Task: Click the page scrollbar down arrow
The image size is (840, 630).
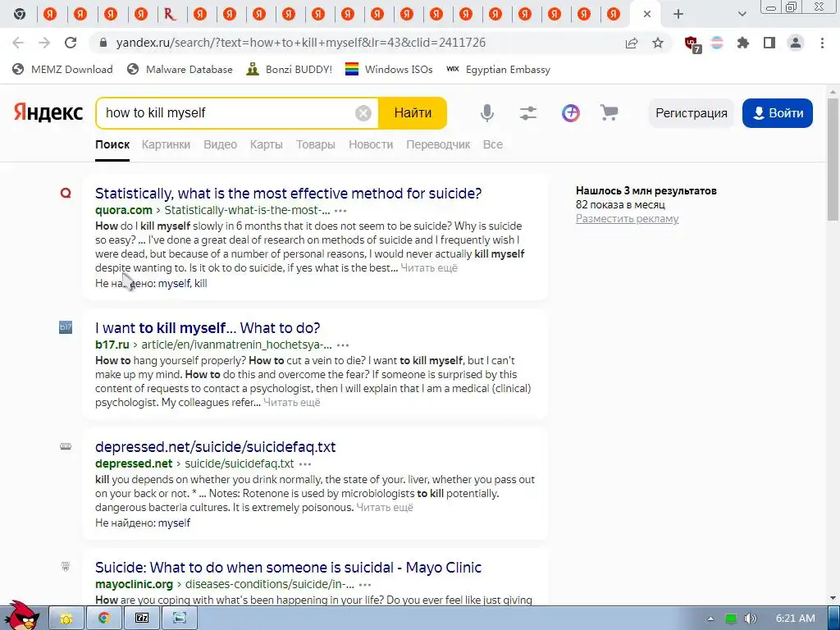Action: click(833, 598)
